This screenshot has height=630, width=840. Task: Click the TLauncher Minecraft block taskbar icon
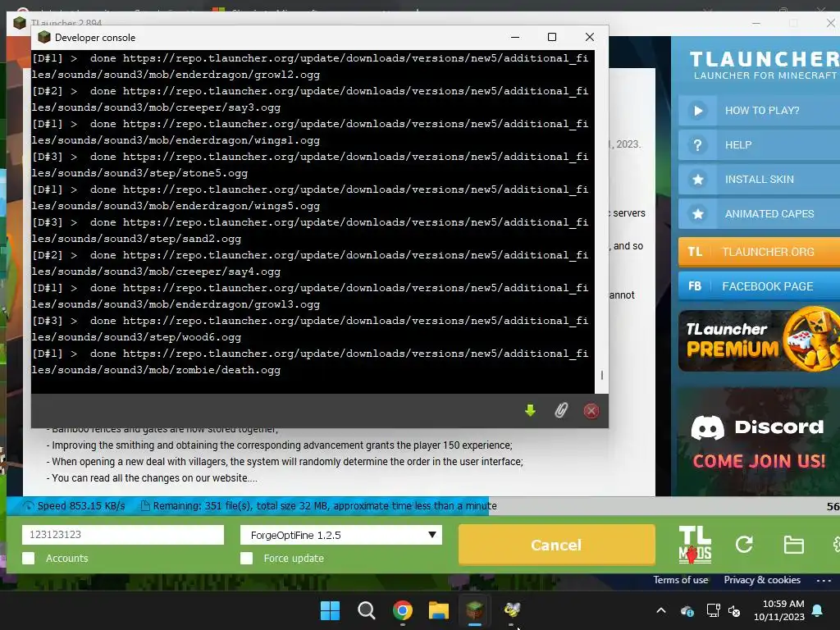click(475, 610)
